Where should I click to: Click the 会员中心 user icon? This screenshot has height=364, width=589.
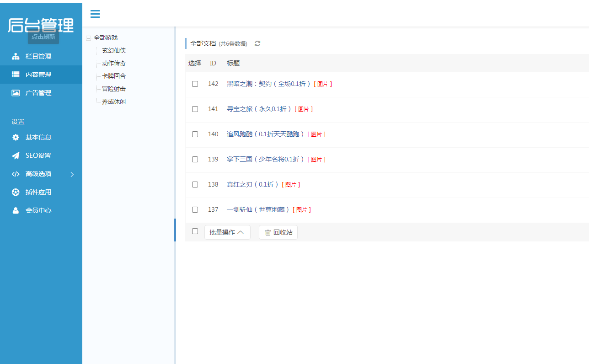16,210
